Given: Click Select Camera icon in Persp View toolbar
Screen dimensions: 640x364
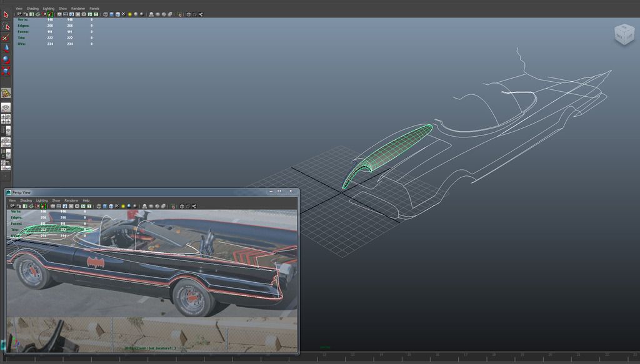Looking at the screenshot, I should click(x=12, y=206).
